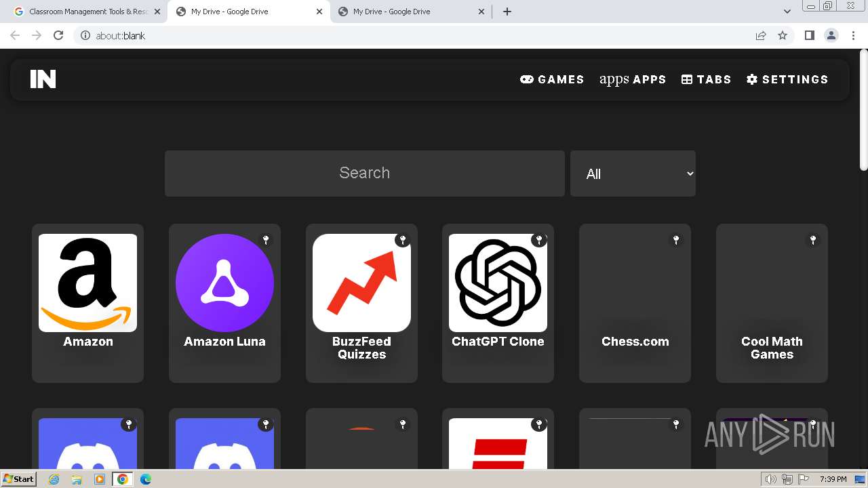Click the Search input field
The width and height of the screenshot is (868, 488).
coord(365,174)
